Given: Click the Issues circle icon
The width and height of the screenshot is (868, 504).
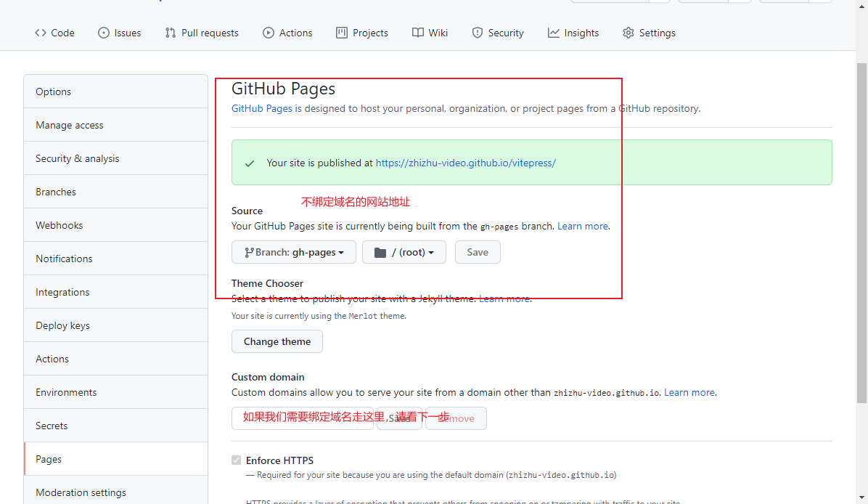Looking at the screenshot, I should (104, 33).
